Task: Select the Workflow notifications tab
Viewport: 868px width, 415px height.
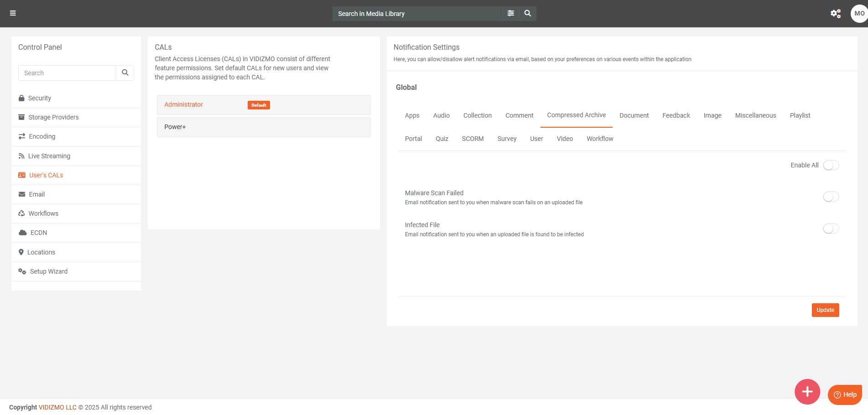Action: click(599, 139)
